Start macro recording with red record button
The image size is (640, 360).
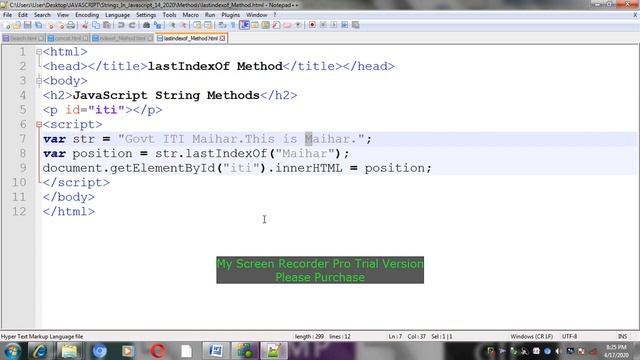click(x=312, y=25)
